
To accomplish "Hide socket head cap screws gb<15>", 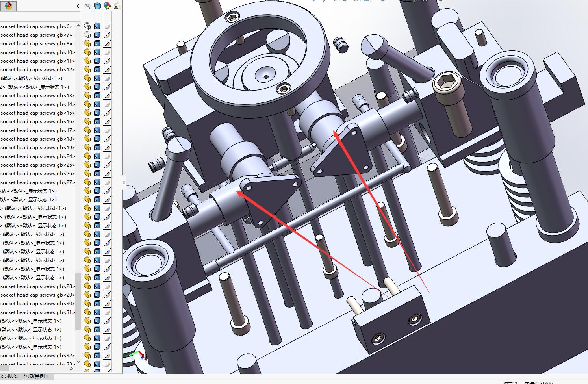I will click(x=87, y=113).
